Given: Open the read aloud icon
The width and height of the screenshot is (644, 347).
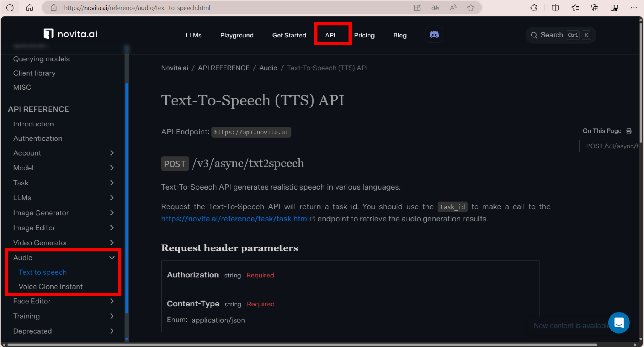Looking at the screenshot, I should tap(453, 8).
